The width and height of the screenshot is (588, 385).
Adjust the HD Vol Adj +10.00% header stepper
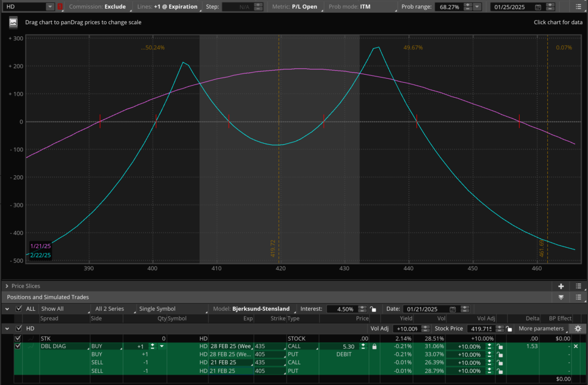coord(425,329)
